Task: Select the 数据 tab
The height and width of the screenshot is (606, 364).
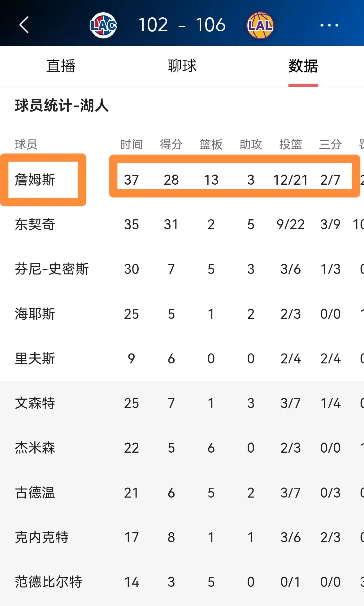Action: (x=303, y=66)
